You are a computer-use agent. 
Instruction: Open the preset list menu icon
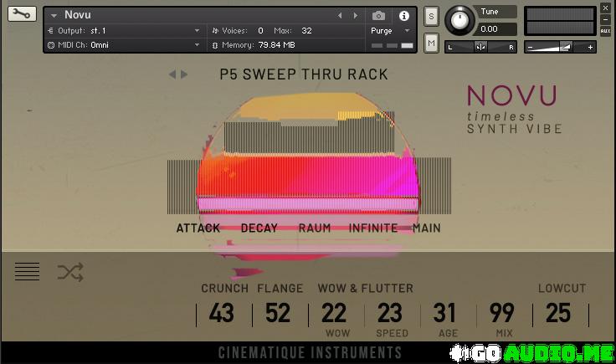pos(27,271)
